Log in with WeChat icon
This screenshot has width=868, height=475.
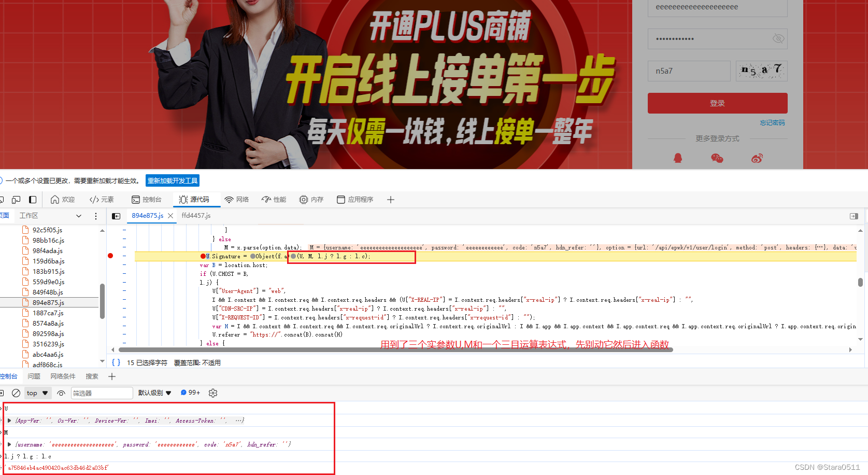pos(717,158)
